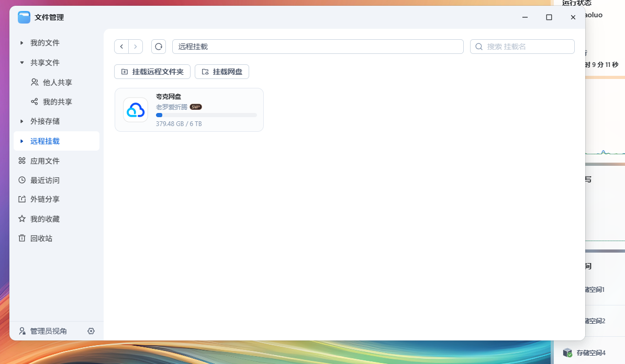Image resolution: width=625 pixels, height=364 pixels.
Task: Refresh the remote mount list
Action: (159, 47)
